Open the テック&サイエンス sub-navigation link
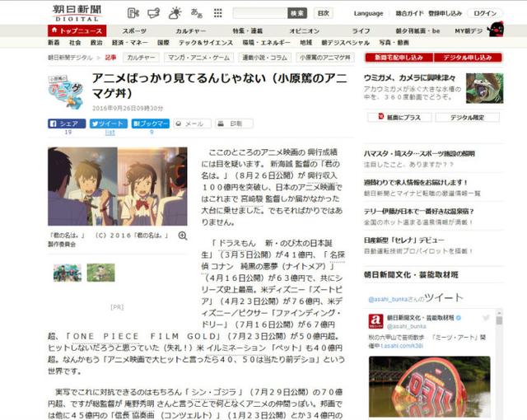The height and width of the screenshot is (420, 527). [x=206, y=43]
